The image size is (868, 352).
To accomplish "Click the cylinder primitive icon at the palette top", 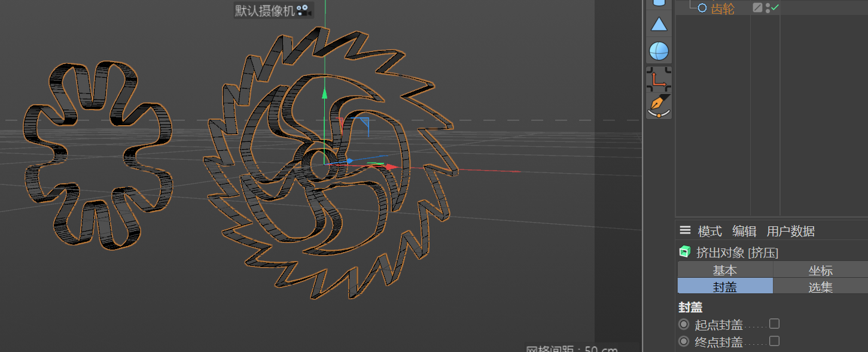I will coord(659,3).
